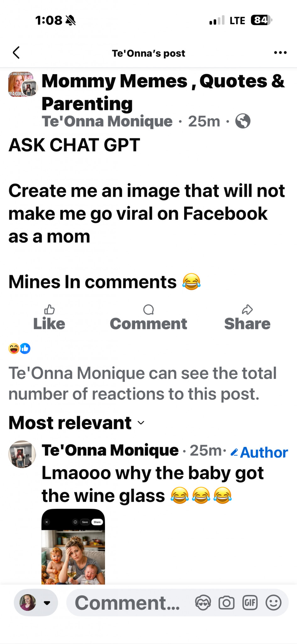
Task: Tap Te'Onna's comment profile picture
Action: click(x=22, y=454)
